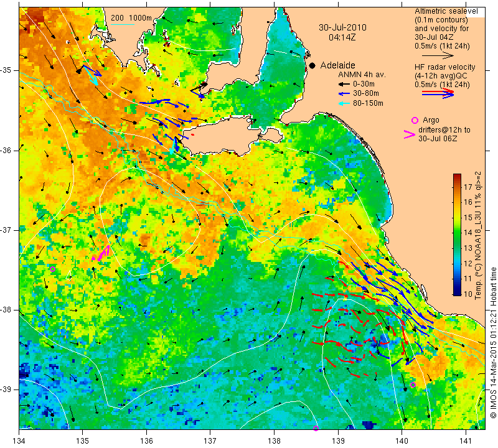This screenshot has height=448, width=498.
Task: Click the "ANMN 4h av." legend heading
Action: (362, 75)
